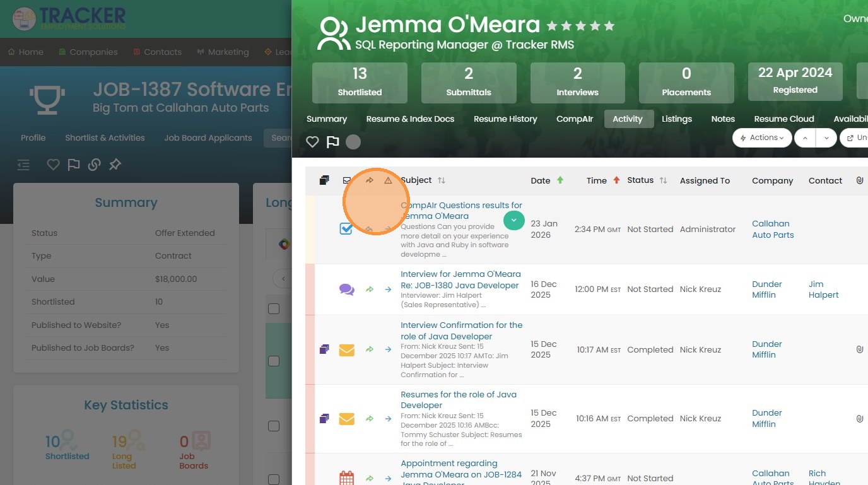Viewport: 868px width, 485px height.
Task: Click the trophy icon beside JOB-1387 title
Action: 47,100
